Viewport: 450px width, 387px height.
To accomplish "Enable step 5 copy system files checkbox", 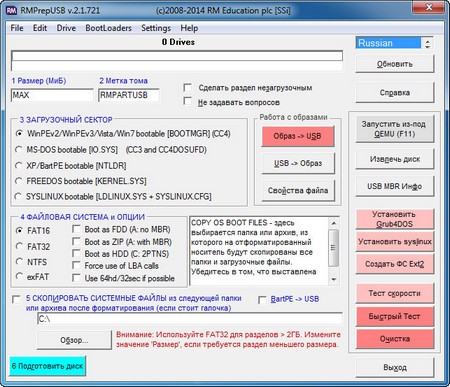I will point(16,299).
